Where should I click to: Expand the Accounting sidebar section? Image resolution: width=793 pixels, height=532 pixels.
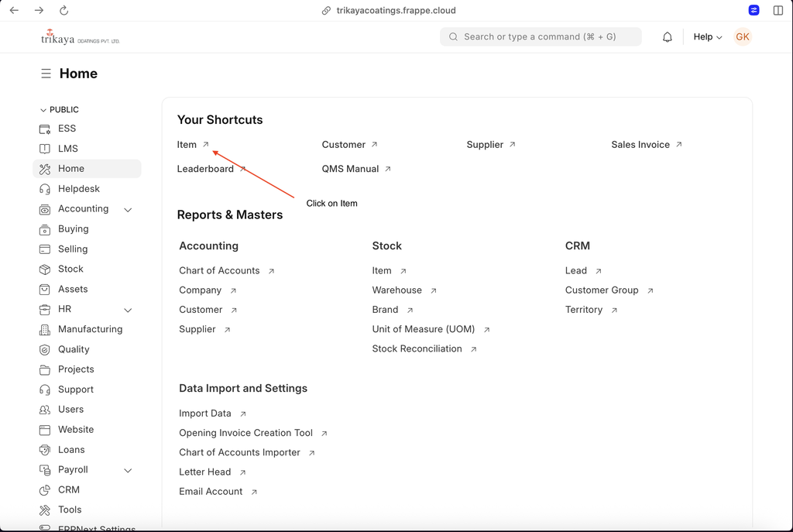128,209
